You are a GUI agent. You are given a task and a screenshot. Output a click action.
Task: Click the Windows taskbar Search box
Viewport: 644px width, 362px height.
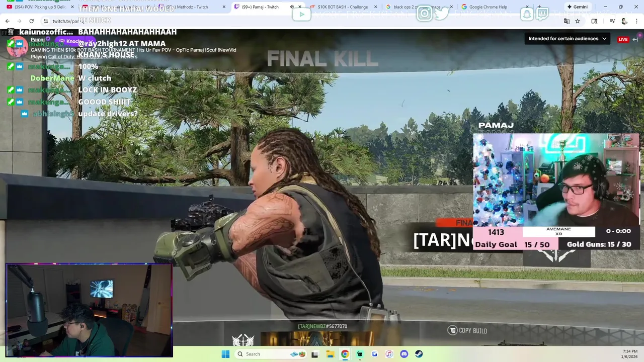click(272, 354)
